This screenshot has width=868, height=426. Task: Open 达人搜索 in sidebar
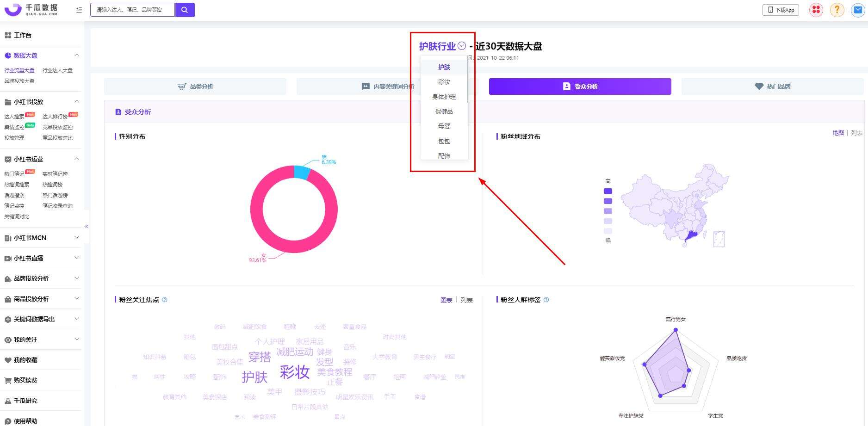14,117
